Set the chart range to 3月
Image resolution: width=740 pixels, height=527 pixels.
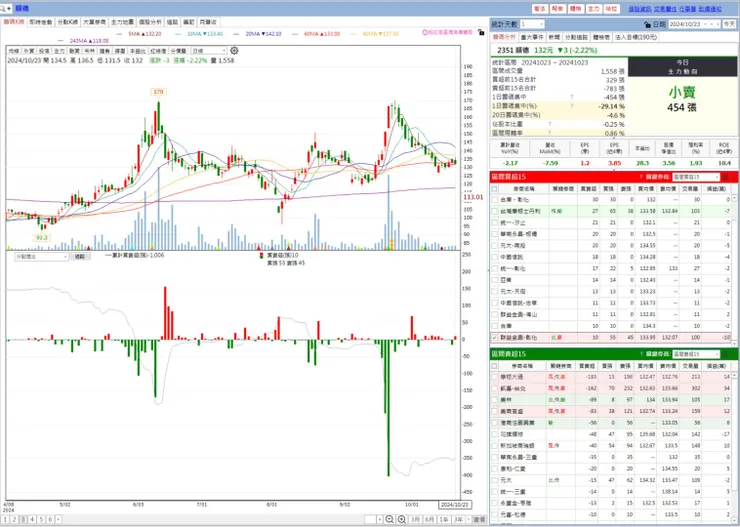coord(415,519)
